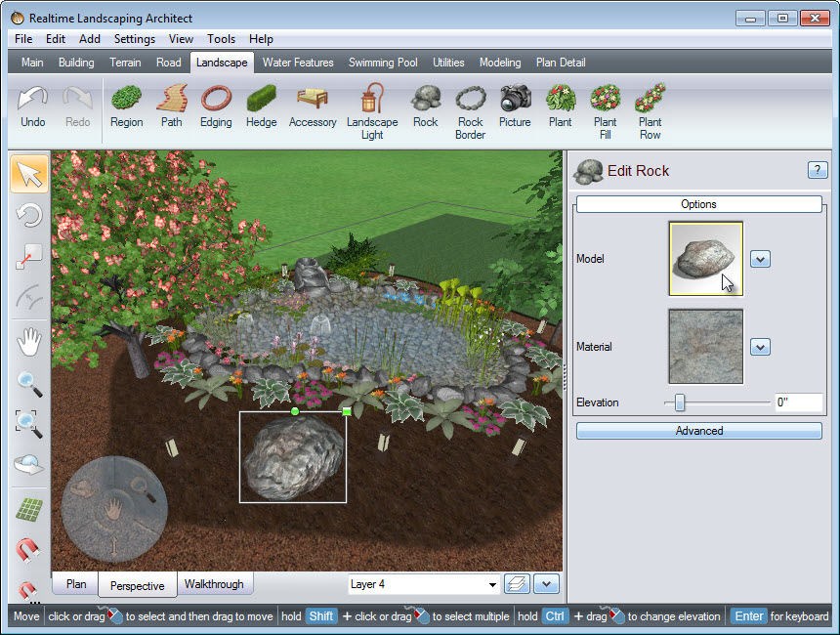This screenshot has width=840, height=635.
Task: Open the Tools menu
Action: [x=222, y=39]
